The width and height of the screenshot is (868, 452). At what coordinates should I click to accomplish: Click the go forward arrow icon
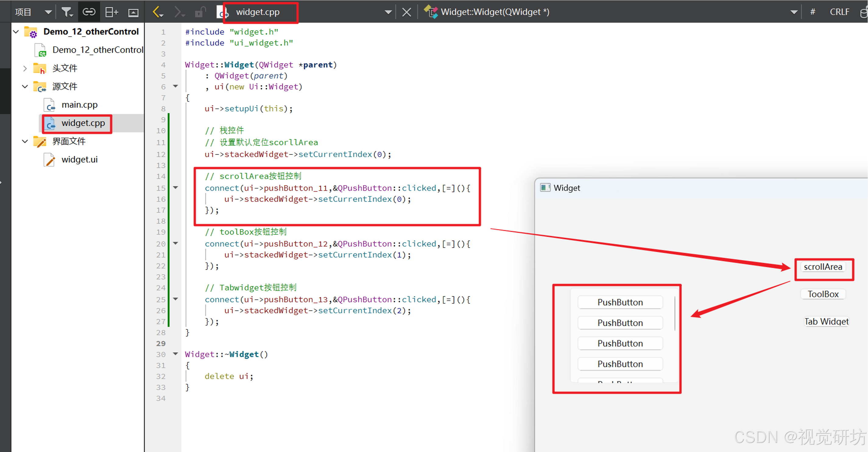[179, 12]
